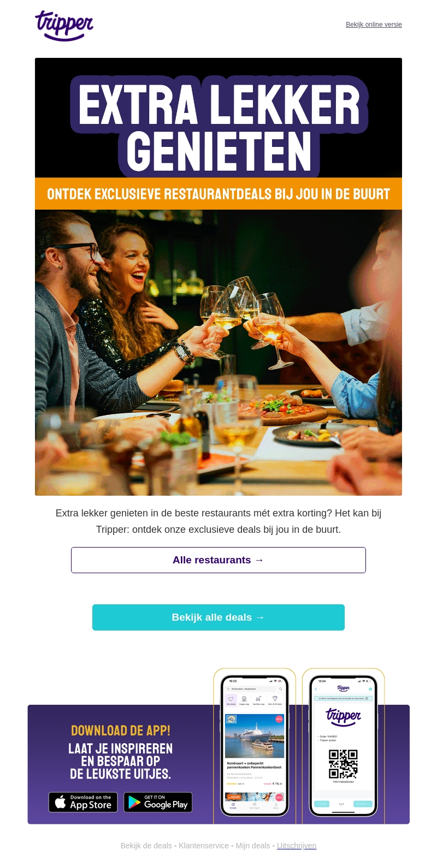Click the QR code on the right phone mockup
The image size is (437, 868).
[x=343, y=764]
